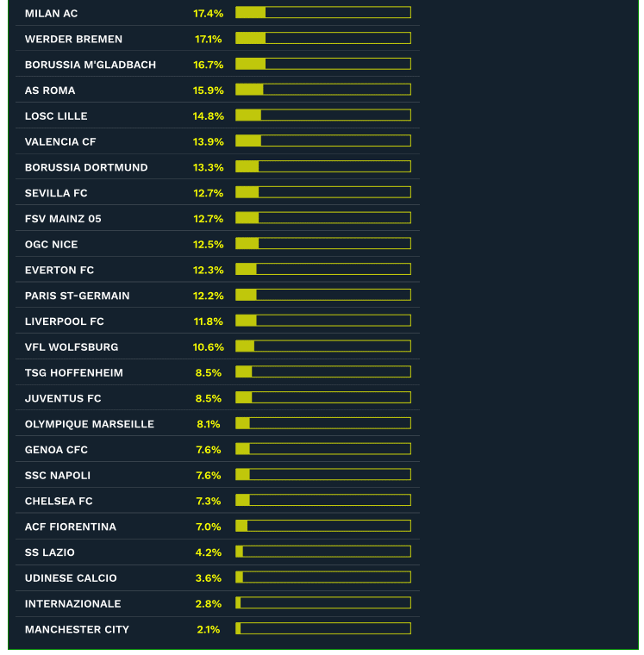Click the 11.8% value beside LIVERPOOL FC
644x655 pixels.
tap(208, 321)
